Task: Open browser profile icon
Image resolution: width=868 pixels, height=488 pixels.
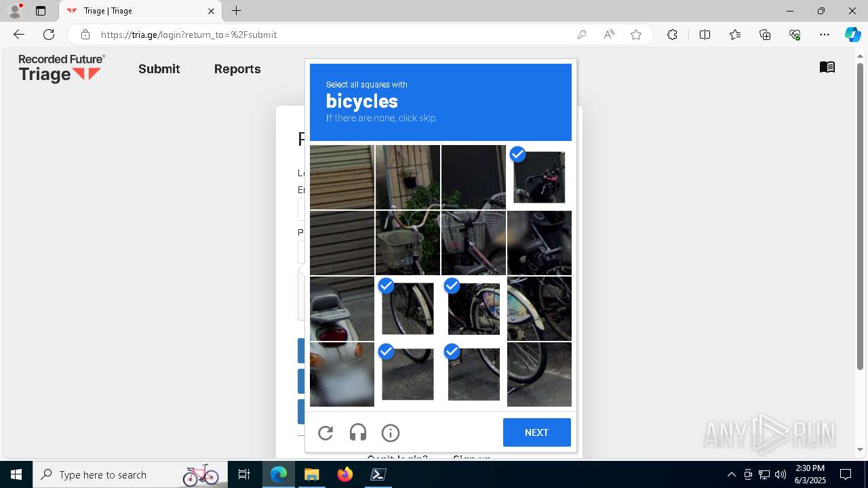Action: click(14, 11)
